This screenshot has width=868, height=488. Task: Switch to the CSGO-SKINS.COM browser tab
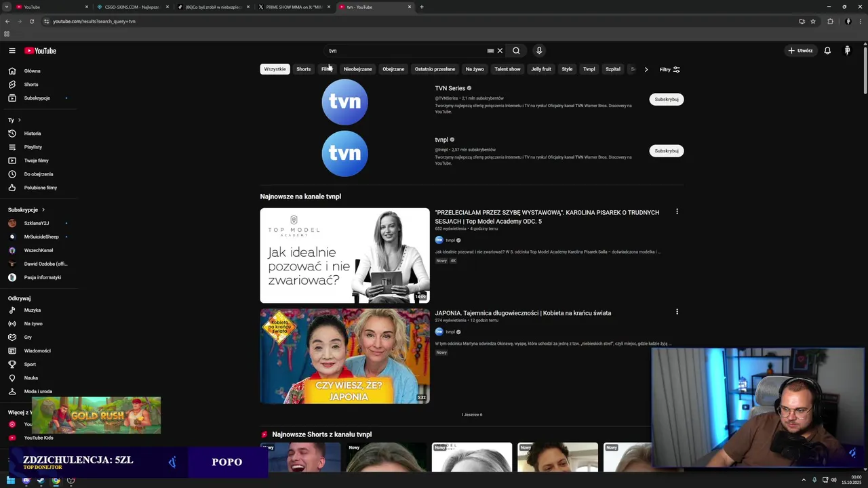(132, 7)
